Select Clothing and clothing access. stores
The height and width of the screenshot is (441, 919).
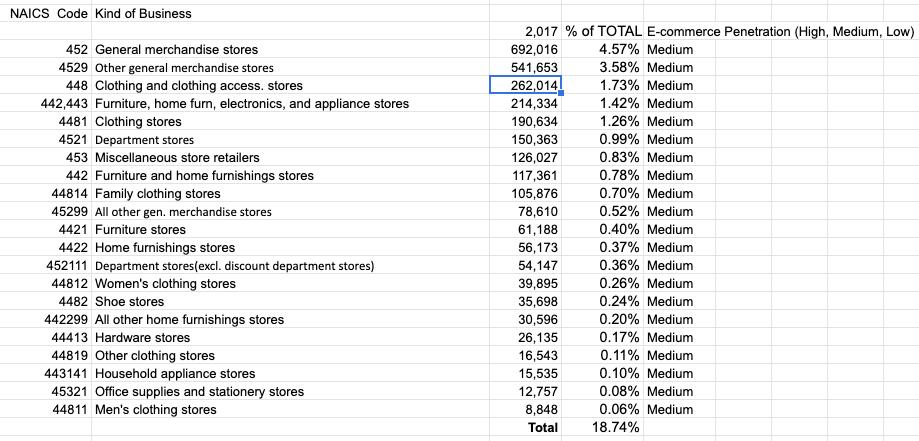point(290,86)
